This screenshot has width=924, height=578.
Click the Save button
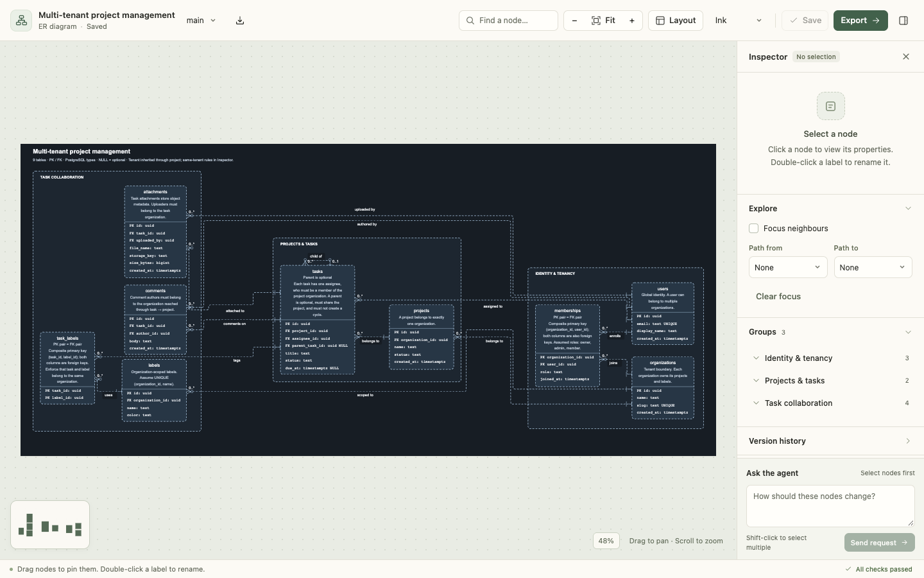coord(805,21)
